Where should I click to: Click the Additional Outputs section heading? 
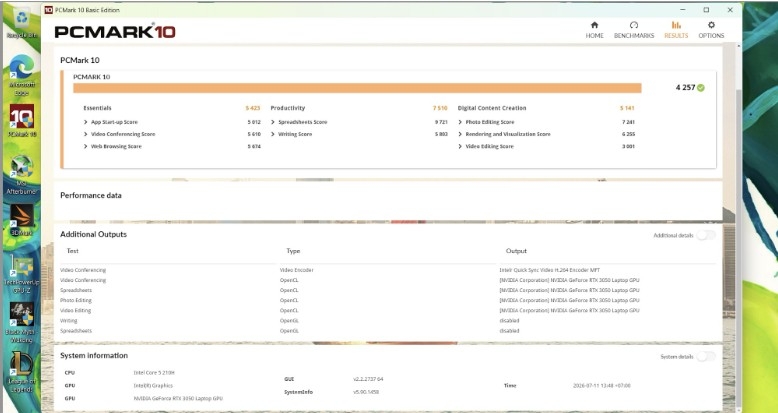[x=93, y=234]
